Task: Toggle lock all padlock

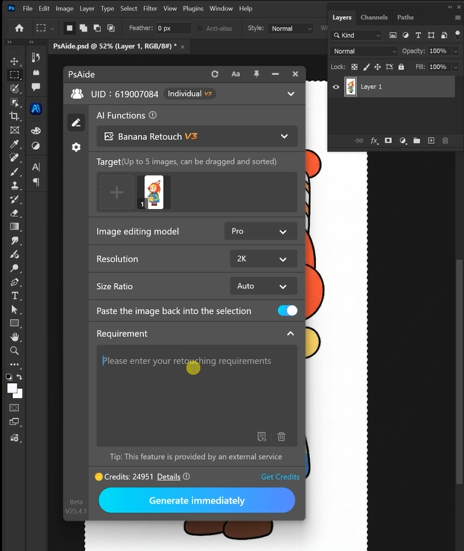Action: pyautogui.click(x=401, y=67)
